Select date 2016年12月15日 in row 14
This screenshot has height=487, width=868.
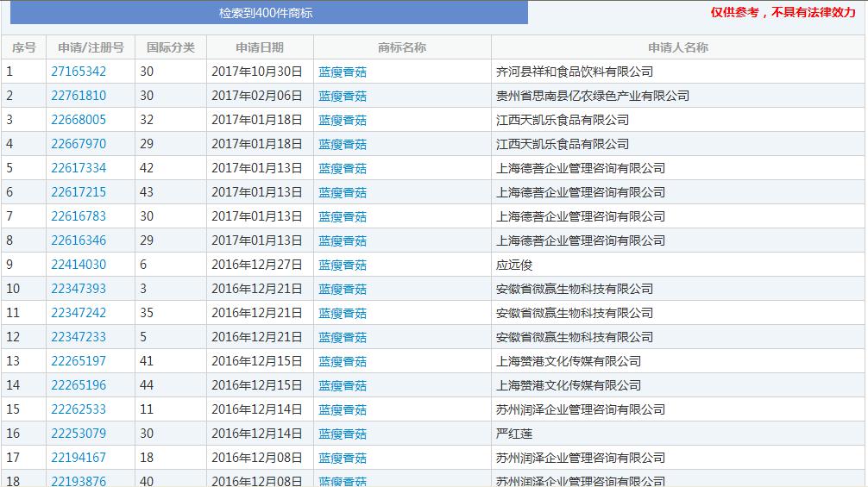[x=257, y=385]
